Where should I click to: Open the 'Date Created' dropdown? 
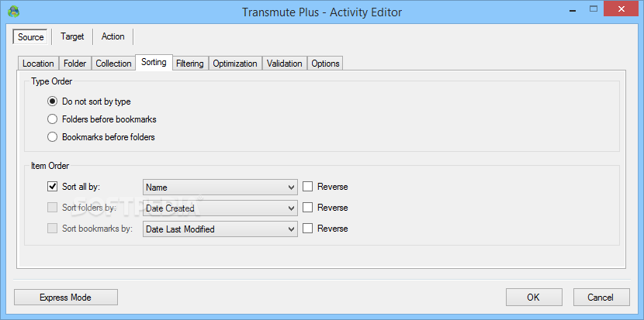coord(220,208)
